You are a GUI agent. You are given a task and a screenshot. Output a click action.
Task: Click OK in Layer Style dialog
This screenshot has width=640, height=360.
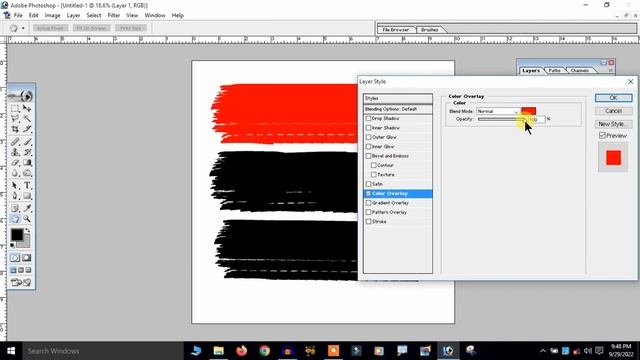click(613, 98)
